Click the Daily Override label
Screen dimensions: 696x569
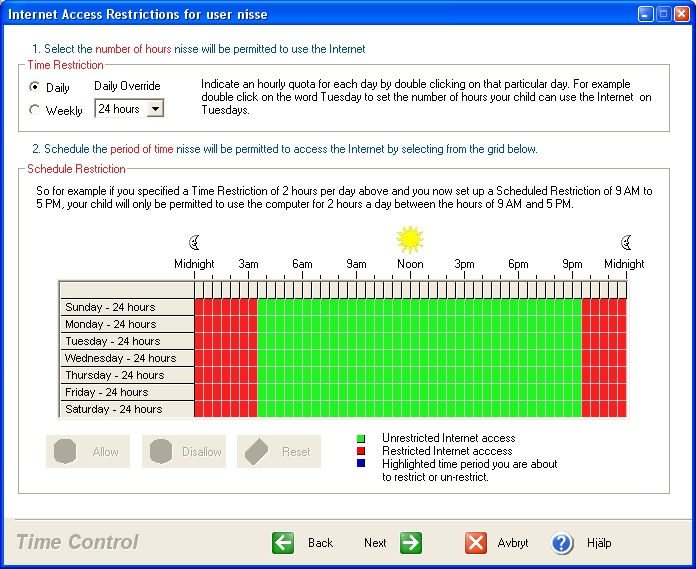pyautogui.click(x=127, y=86)
